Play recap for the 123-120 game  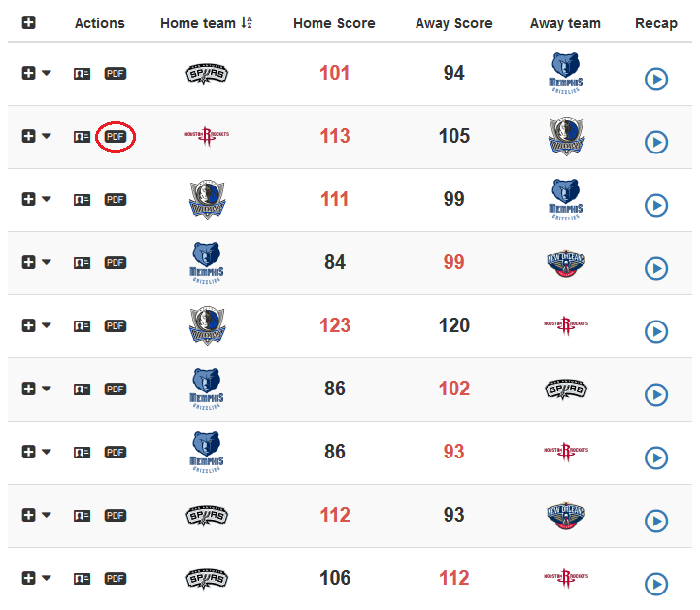coord(656,332)
